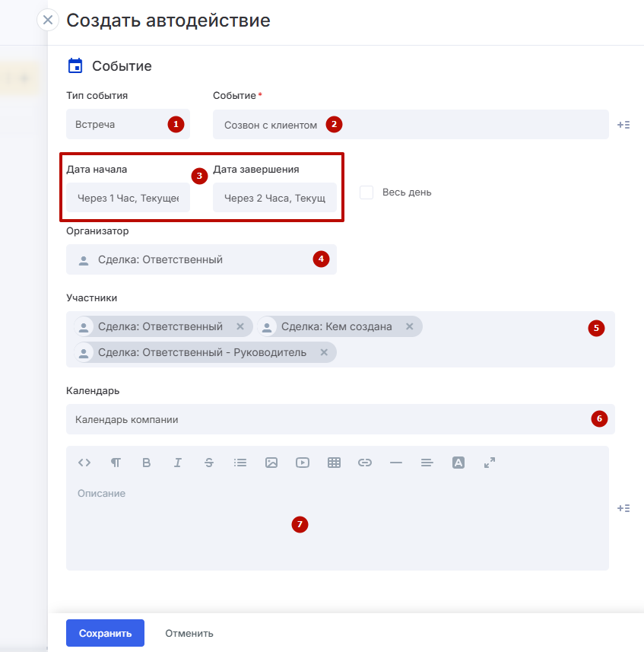644x652 pixels.
Task: Insert an image into the description
Action: pos(271,463)
